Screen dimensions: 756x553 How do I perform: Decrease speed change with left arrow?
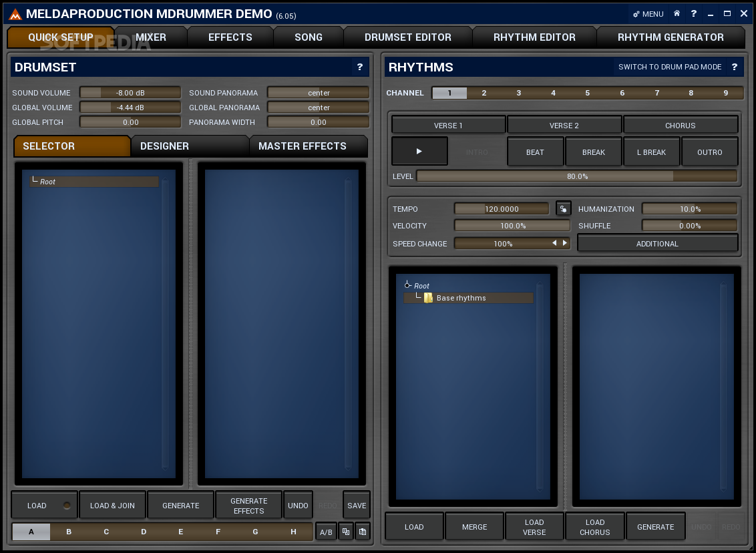coord(554,243)
